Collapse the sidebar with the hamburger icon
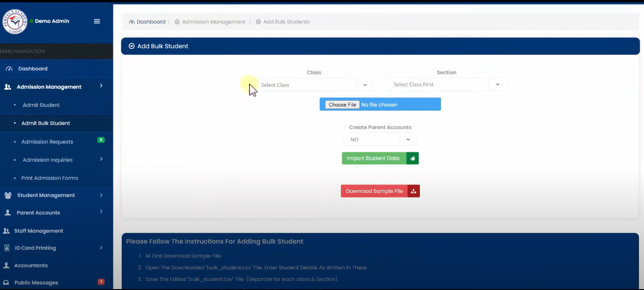Image resolution: width=644 pixels, height=290 pixels. coord(97,21)
